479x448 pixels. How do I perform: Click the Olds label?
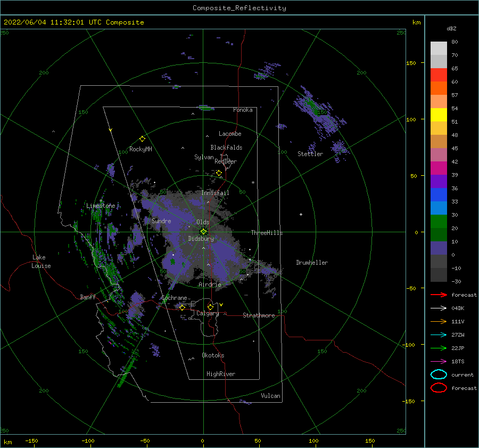(203, 222)
